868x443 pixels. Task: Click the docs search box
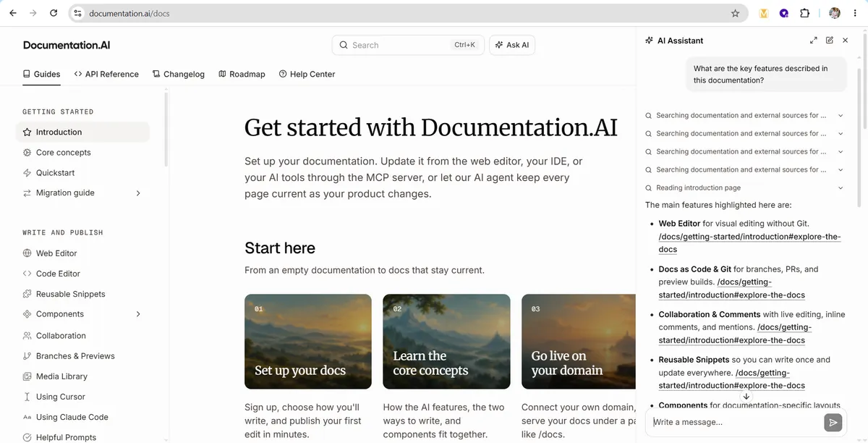point(408,45)
